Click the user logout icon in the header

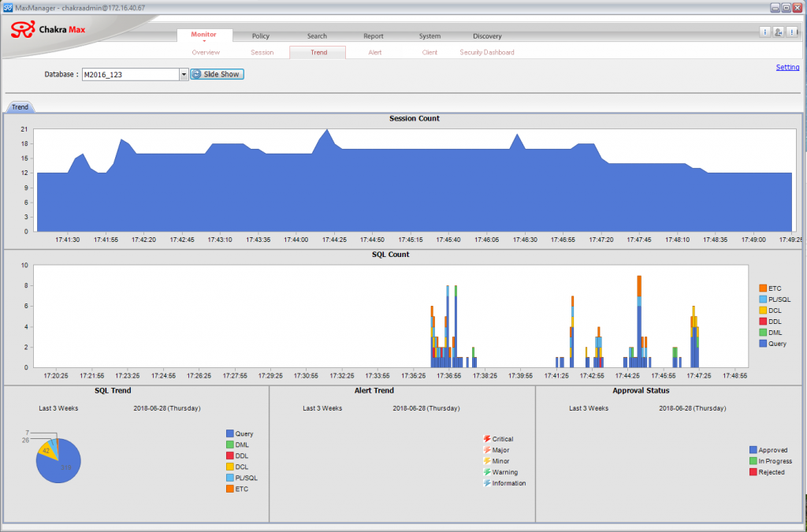point(778,32)
